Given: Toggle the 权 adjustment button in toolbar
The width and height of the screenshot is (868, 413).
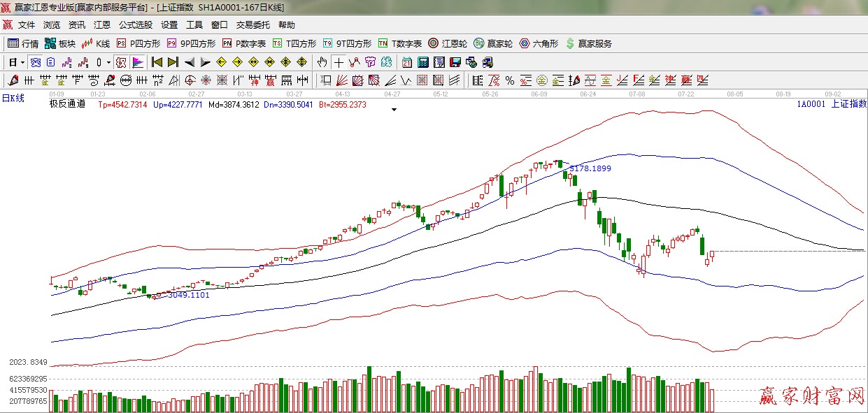Looking at the screenshot, I should pyautogui.click(x=121, y=62).
